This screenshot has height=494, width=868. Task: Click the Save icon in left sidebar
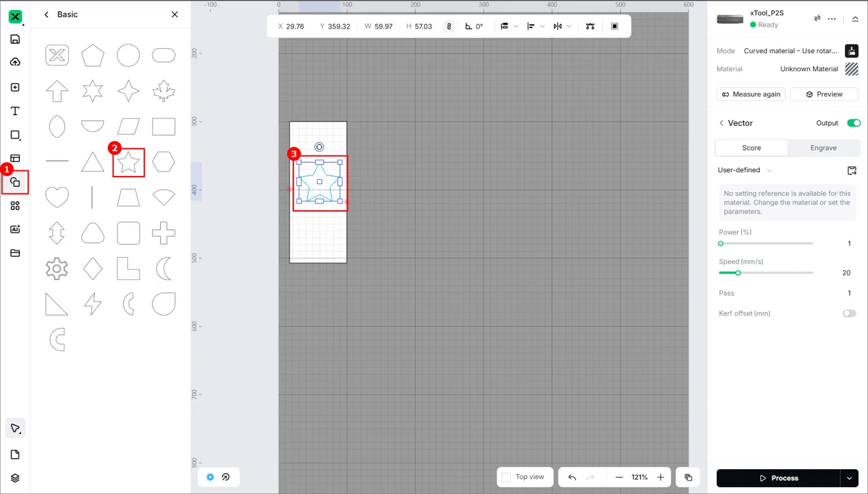click(x=15, y=40)
